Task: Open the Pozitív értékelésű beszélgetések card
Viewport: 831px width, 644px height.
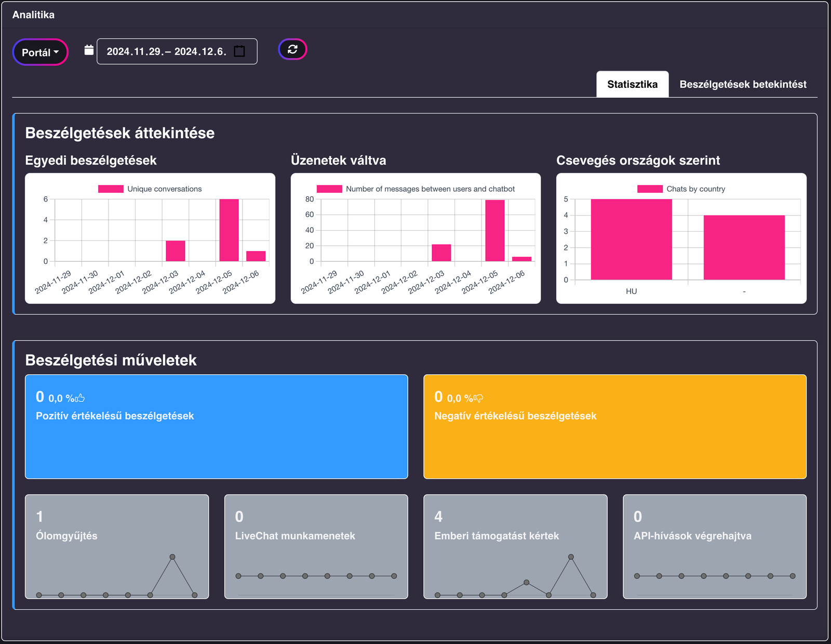Action: click(217, 426)
